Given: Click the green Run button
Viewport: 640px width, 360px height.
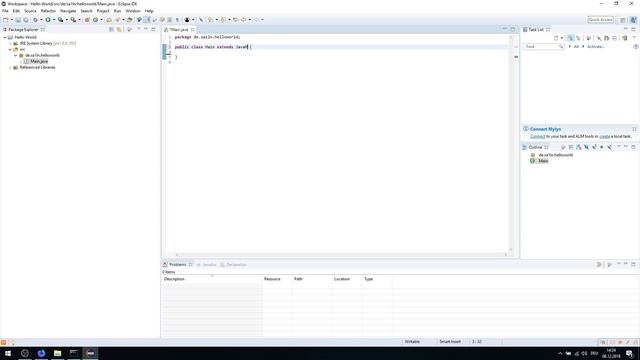Looking at the screenshot, I should [48, 20].
